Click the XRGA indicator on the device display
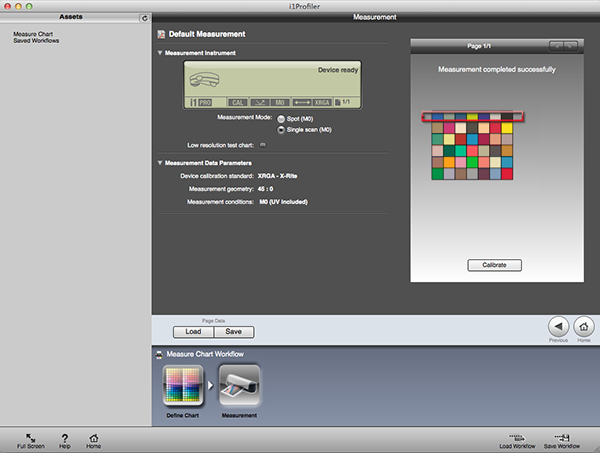The height and width of the screenshot is (453, 600). pyautogui.click(x=322, y=103)
